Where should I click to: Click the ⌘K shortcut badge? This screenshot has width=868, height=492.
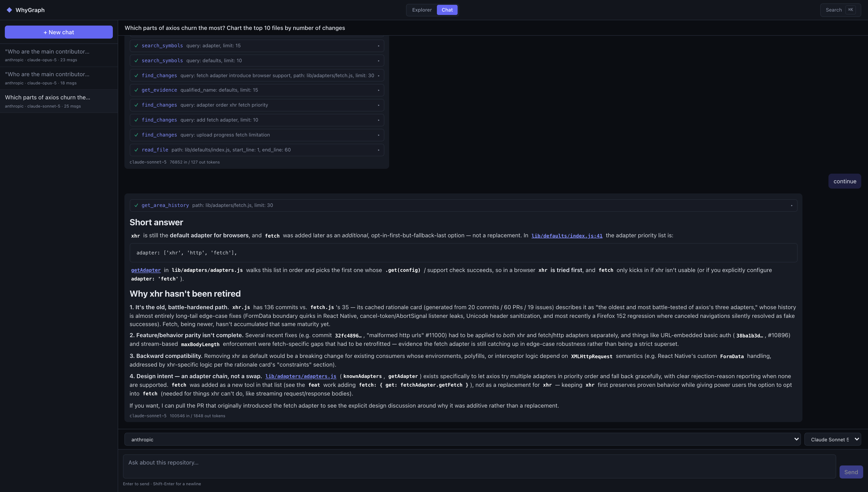point(850,10)
